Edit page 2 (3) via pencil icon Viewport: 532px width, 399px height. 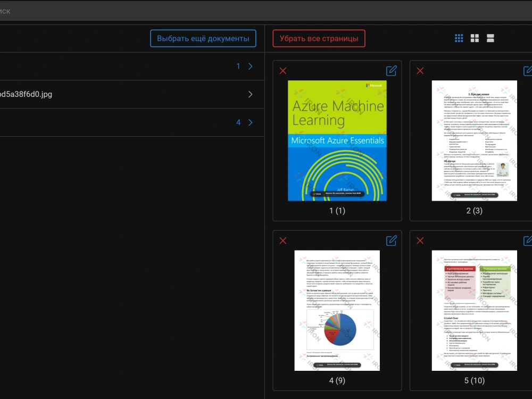(528, 71)
